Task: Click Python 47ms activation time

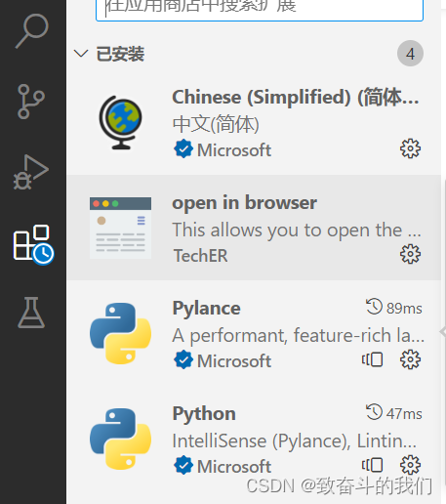Action: coord(394,413)
